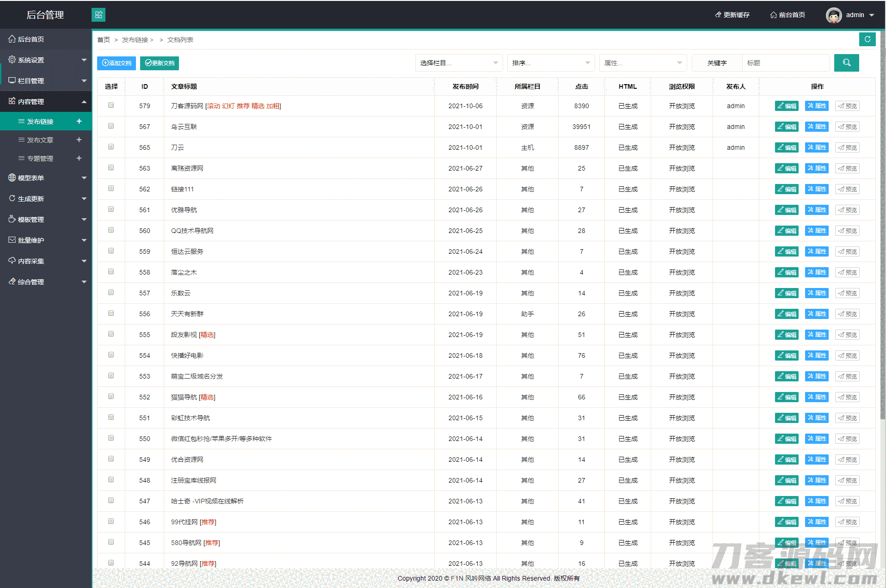This screenshot has height=588, width=886.
Task: Click the admin avatar picture
Action: click(x=833, y=15)
